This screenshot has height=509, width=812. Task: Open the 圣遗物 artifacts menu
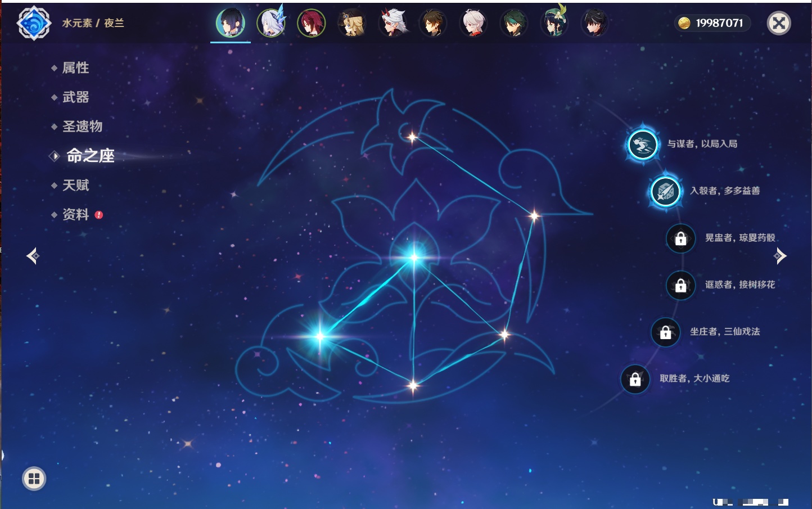(82, 127)
